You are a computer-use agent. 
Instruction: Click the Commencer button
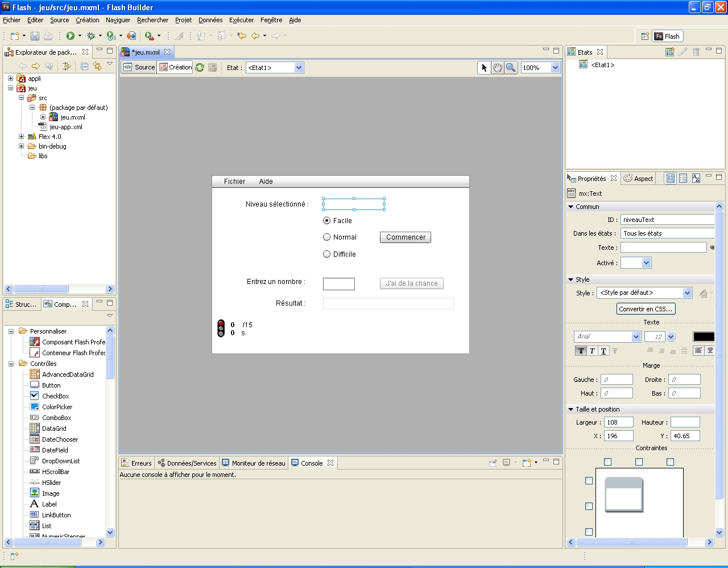[x=406, y=237]
